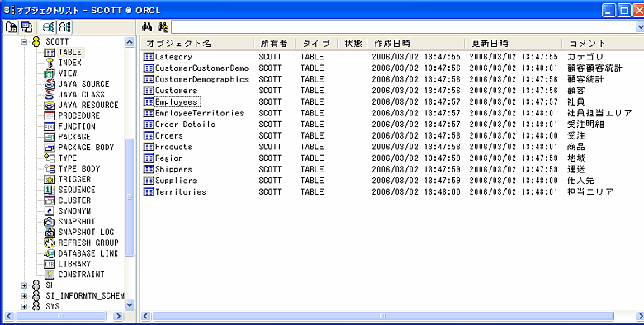Sort by 状態 column header

coord(352,44)
